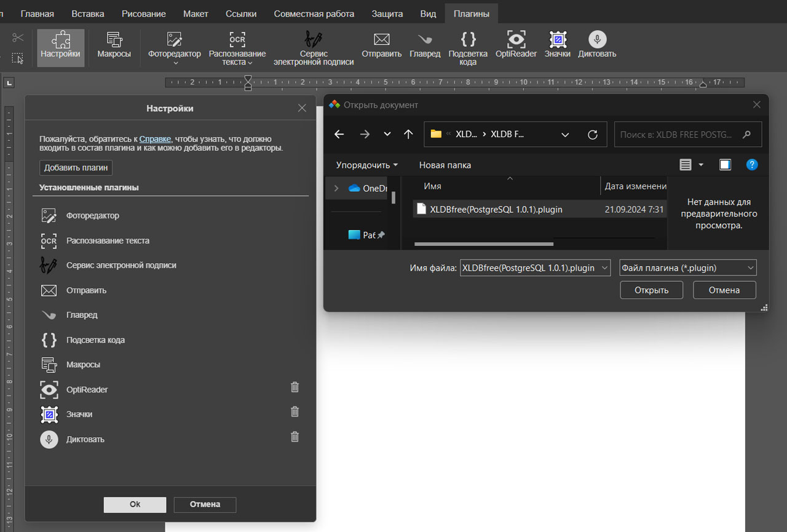Start Диктовать microphone plugin in ribbon

[x=597, y=45]
